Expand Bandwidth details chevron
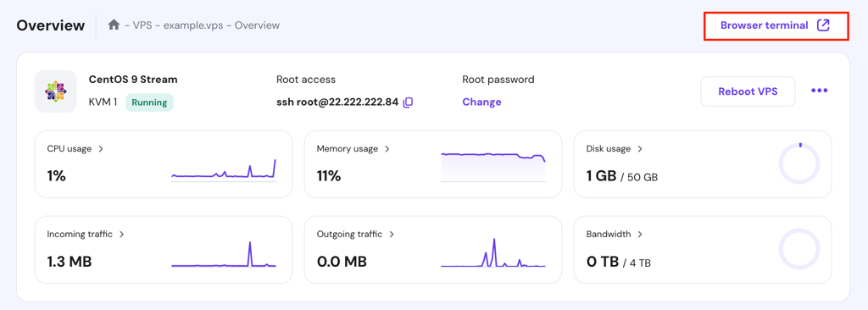The image size is (868, 310). click(x=639, y=234)
